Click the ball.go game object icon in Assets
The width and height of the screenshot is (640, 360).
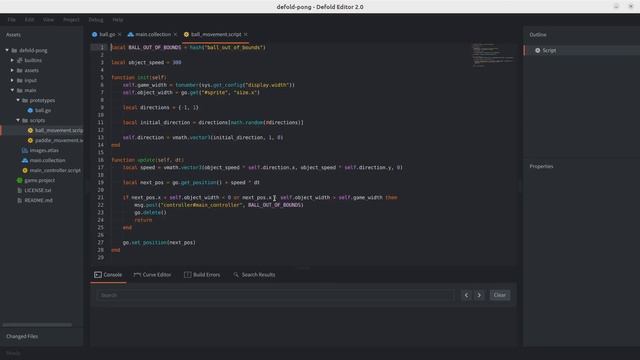pos(30,110)
